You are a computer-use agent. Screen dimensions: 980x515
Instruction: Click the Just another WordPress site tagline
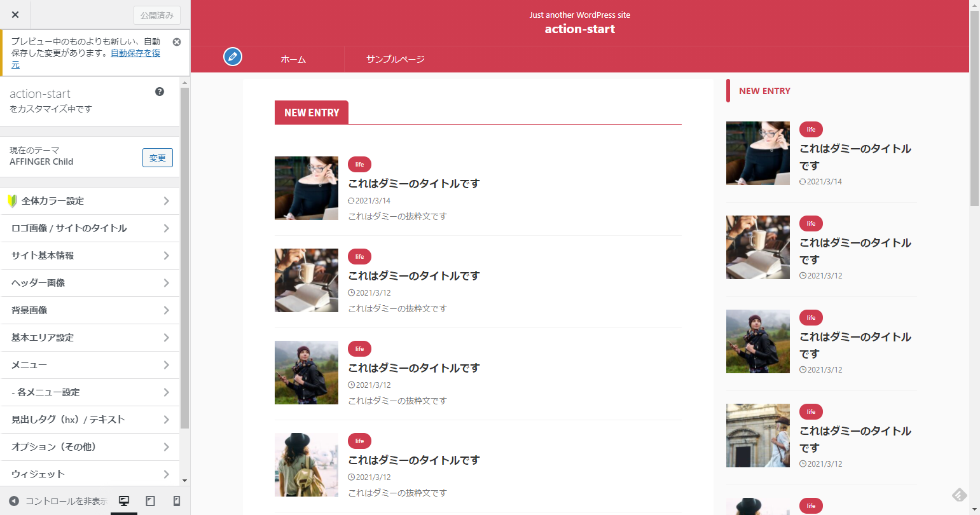coord(580,15)
